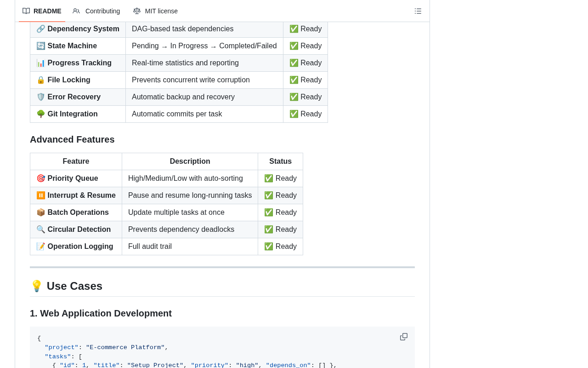Select the Interrupt & Resume feature name

coord(81,195)
